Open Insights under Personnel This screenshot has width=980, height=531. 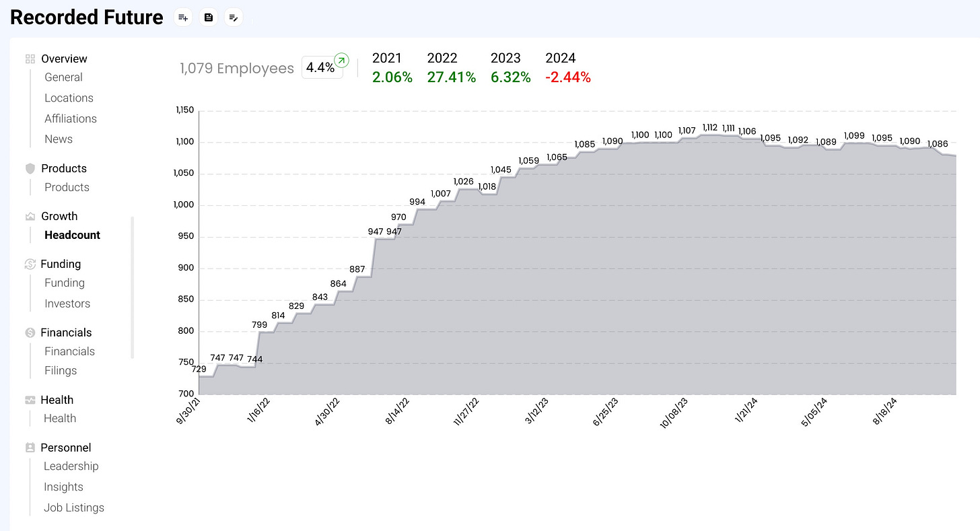(63, 487)
